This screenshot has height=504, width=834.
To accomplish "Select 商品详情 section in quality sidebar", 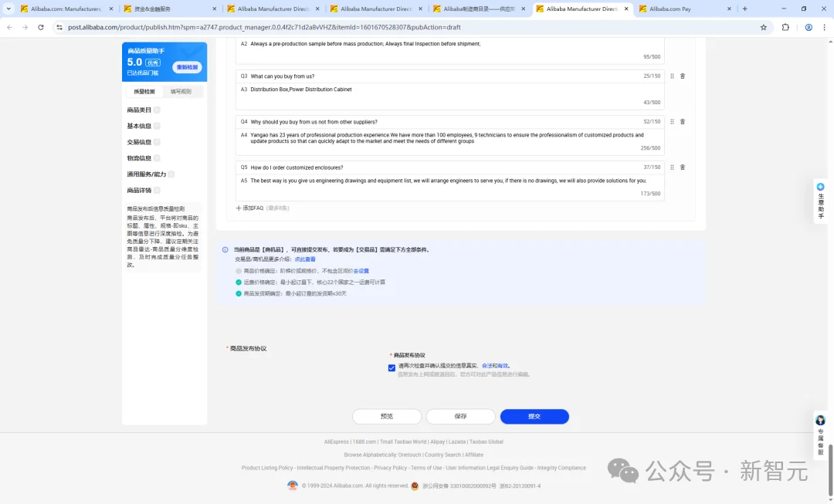I will tap(139, 190).
